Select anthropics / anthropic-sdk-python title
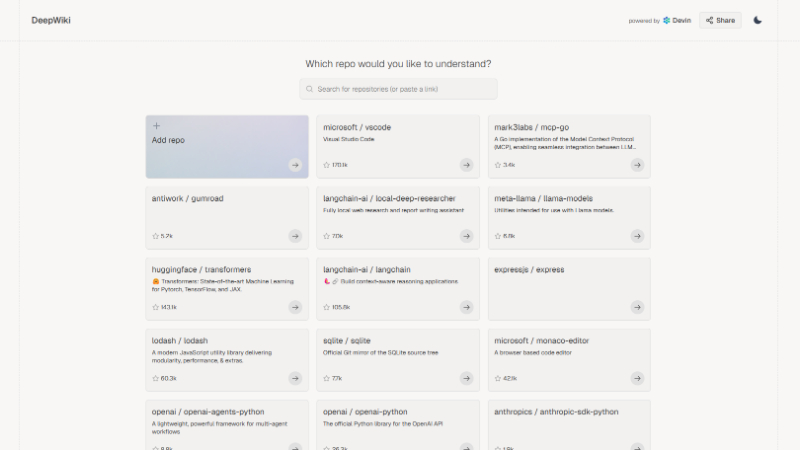Image resolution: width=800 pixels, height=450 pixels. 556,412
